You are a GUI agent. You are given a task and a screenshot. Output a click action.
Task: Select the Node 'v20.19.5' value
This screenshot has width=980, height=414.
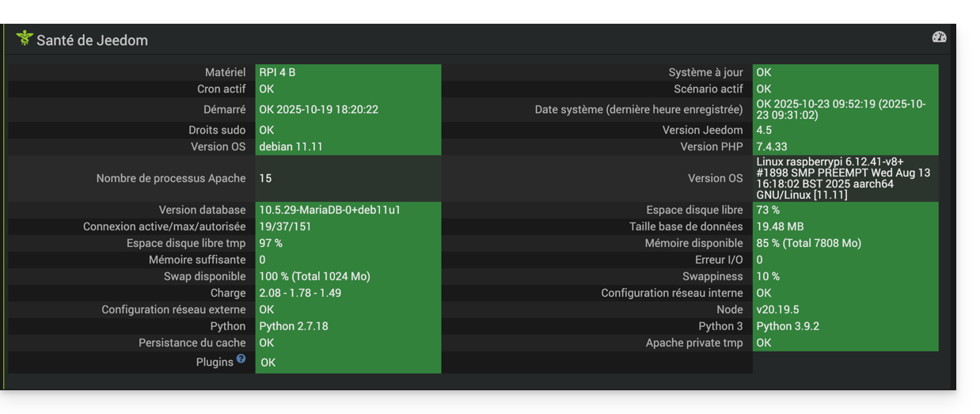click(x=777, y=310)
